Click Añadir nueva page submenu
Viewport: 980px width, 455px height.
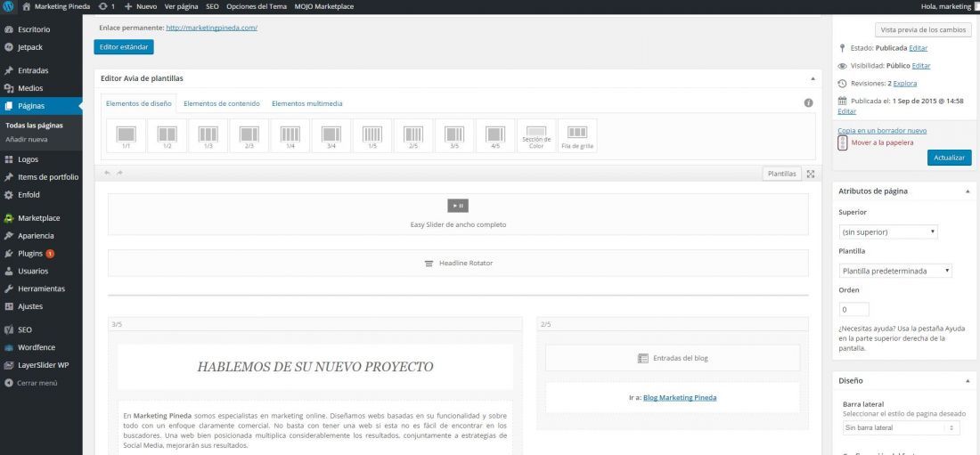click(26, 140)
